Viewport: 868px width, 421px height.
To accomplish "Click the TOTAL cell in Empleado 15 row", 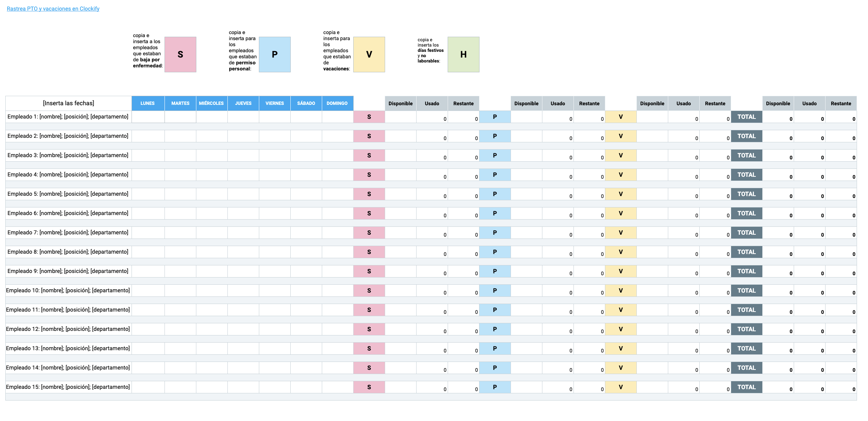I will tap(747, 387).
